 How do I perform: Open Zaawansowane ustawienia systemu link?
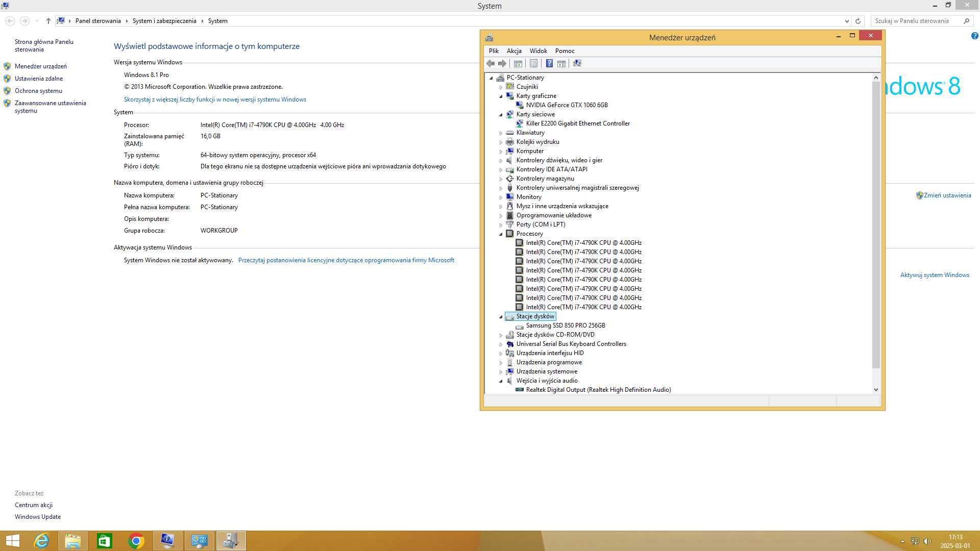51,107
